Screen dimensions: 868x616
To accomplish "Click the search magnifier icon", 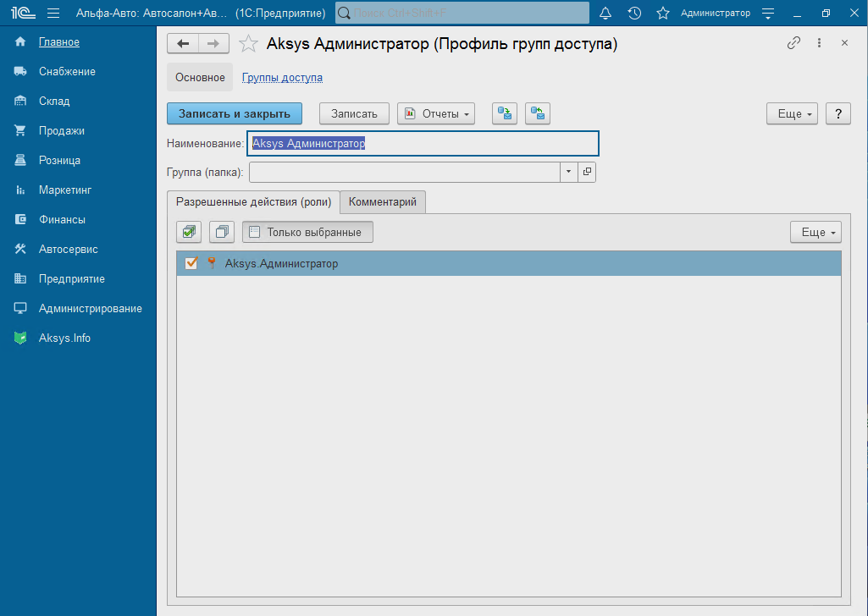I will [345, 13].
